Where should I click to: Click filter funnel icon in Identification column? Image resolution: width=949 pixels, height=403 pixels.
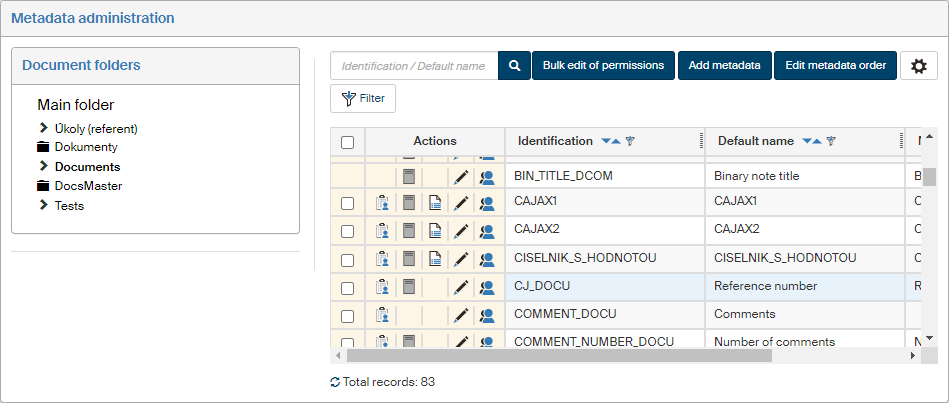(x=631, y=142)
